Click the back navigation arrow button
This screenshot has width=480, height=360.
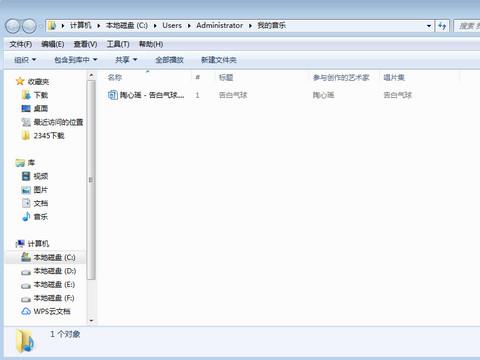[x=13, y=26]
